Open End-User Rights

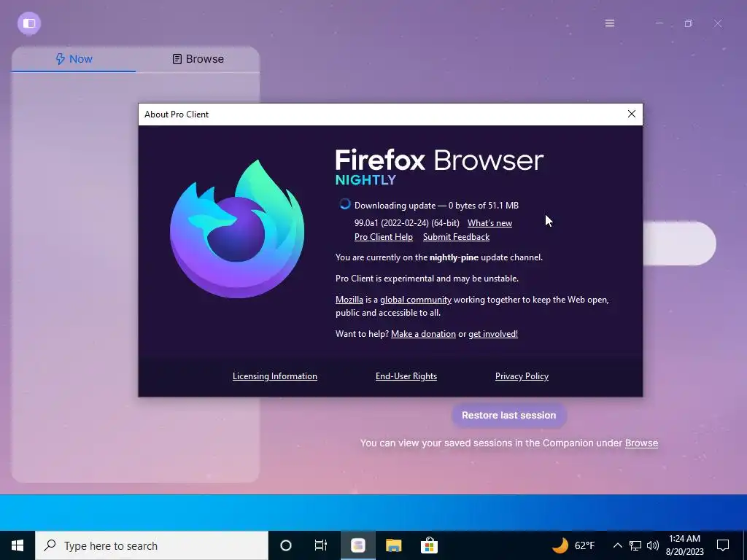(406, 376)
